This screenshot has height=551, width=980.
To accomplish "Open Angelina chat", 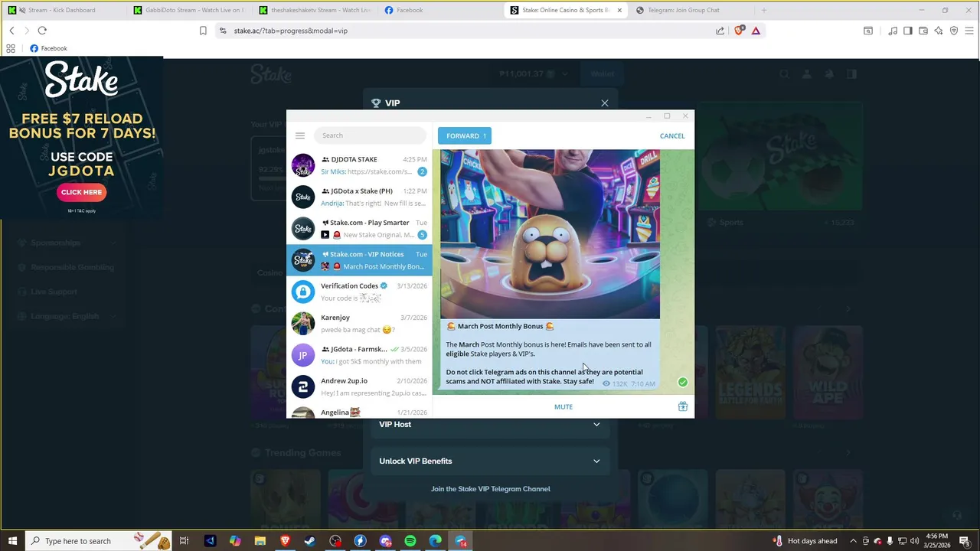I will (359, 412).
